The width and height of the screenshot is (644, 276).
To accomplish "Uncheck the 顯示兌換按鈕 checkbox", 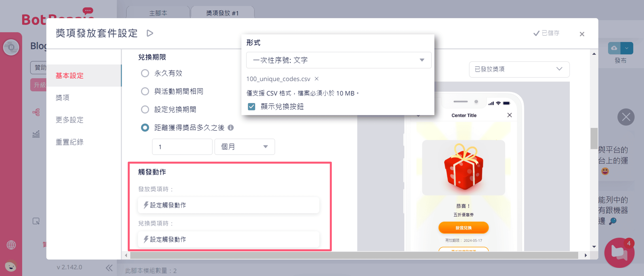I will pos(251,107).
